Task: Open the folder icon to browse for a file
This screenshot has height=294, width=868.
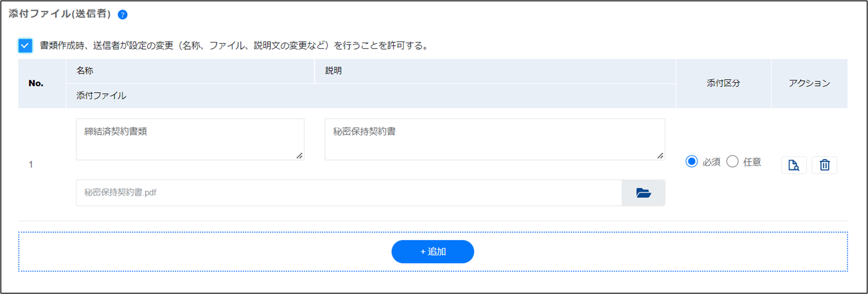Action: [643, 193]
